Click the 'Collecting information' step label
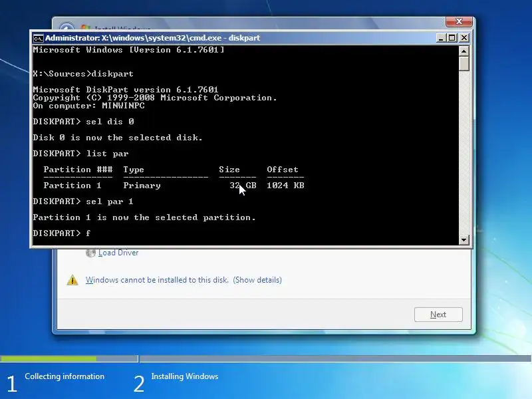This screenshot has width=532, height=399. coord(65,376)
